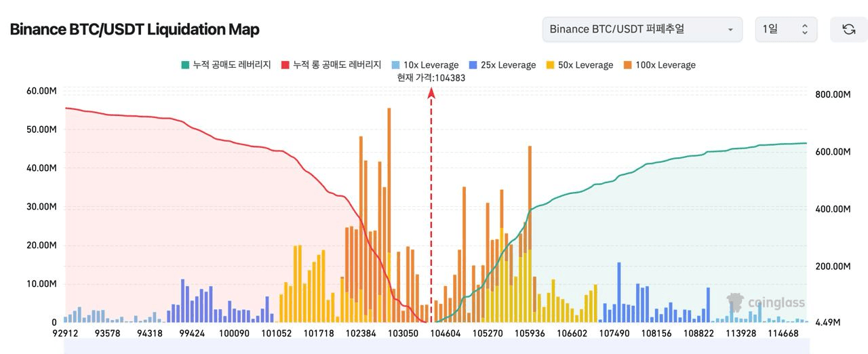The width and height of the screenshot is (868, 354).
Task: Expand the 1일 time range selector
Action: [785, 29]
